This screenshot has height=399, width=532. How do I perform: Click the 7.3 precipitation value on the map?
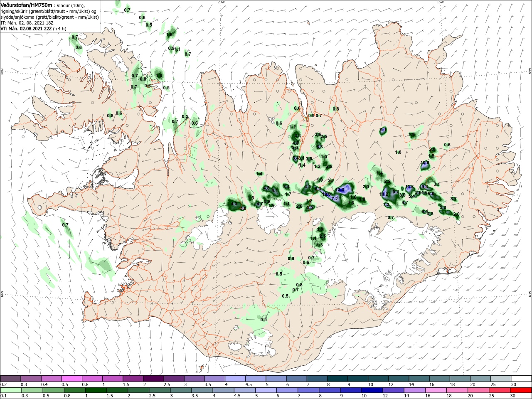pyautogui.click(x=387, y=204)
